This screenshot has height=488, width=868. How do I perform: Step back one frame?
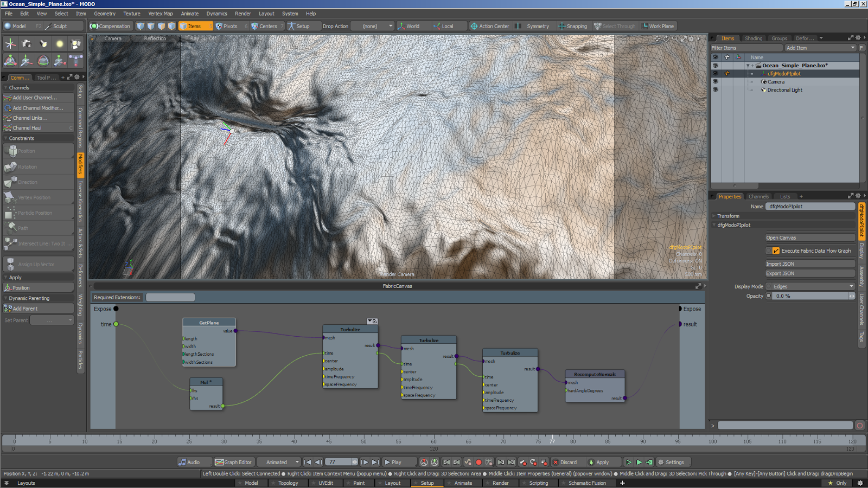pyautogui.click(x=318, y=463)
